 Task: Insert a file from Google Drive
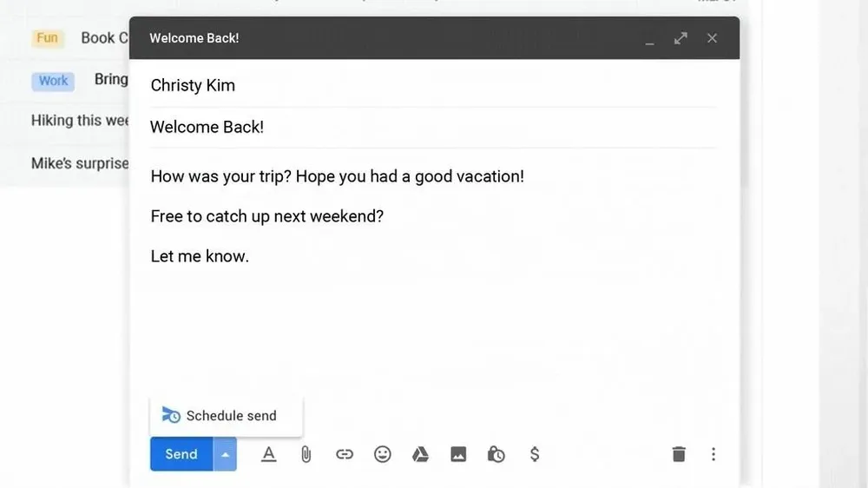click(x=420, y=454)
